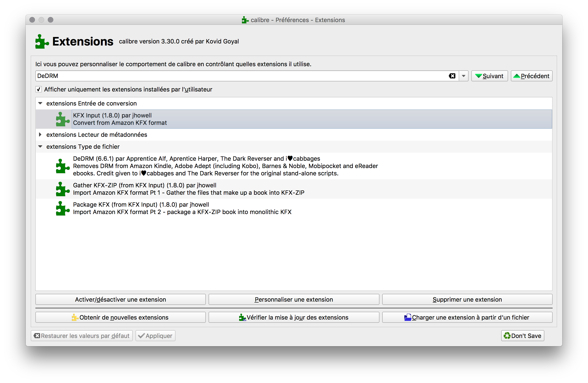Select the DeDRM (6.6.1) plugin row
588x383 pixels.
(294, 166)
